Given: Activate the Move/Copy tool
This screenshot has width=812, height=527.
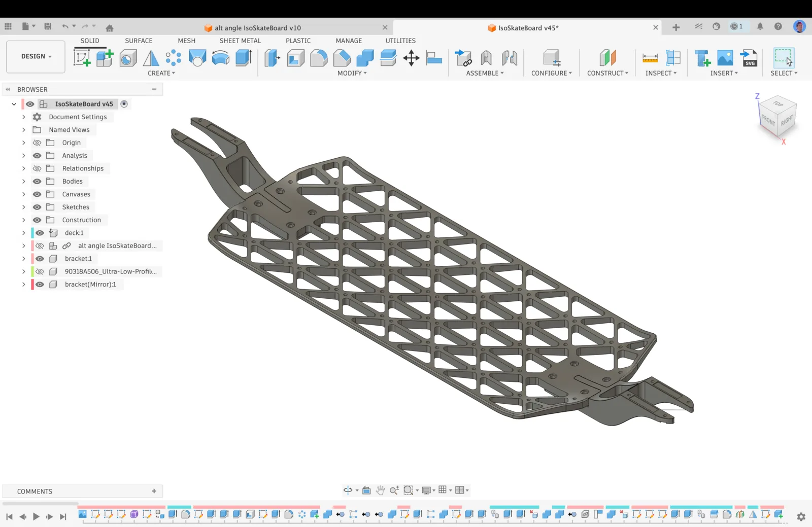Looking at the screenshot, I should click(x=411, y=58).
